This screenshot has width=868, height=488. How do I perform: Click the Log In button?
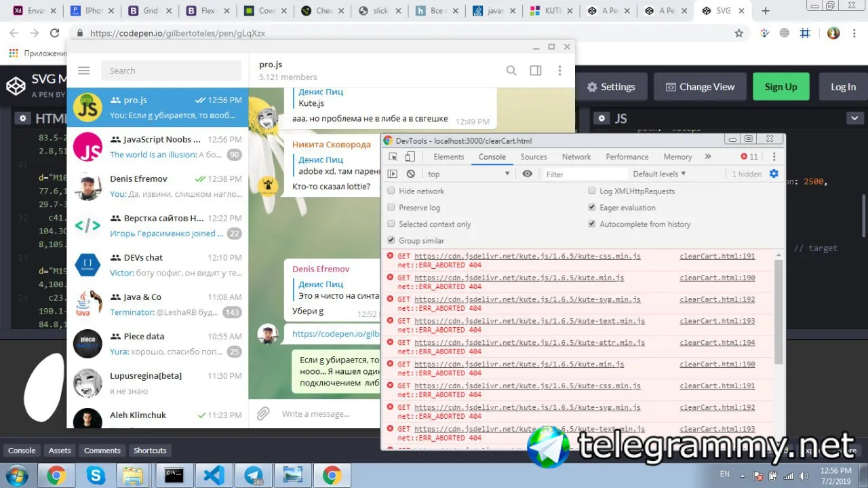coord(843,87)
